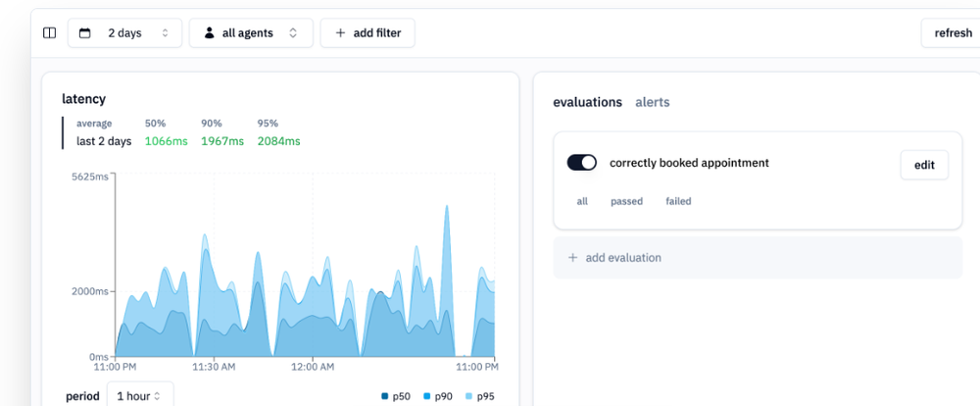Click add evaluation row
Screen dimensions: 980x406
coord(758,257)
